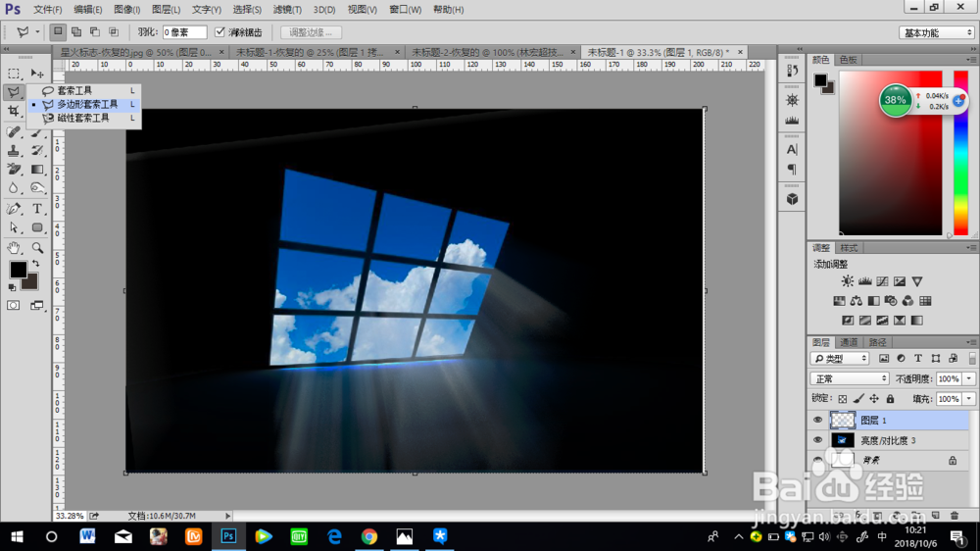
Task: Toggle the anti-alias checkbox
Action: click(220, 32)
